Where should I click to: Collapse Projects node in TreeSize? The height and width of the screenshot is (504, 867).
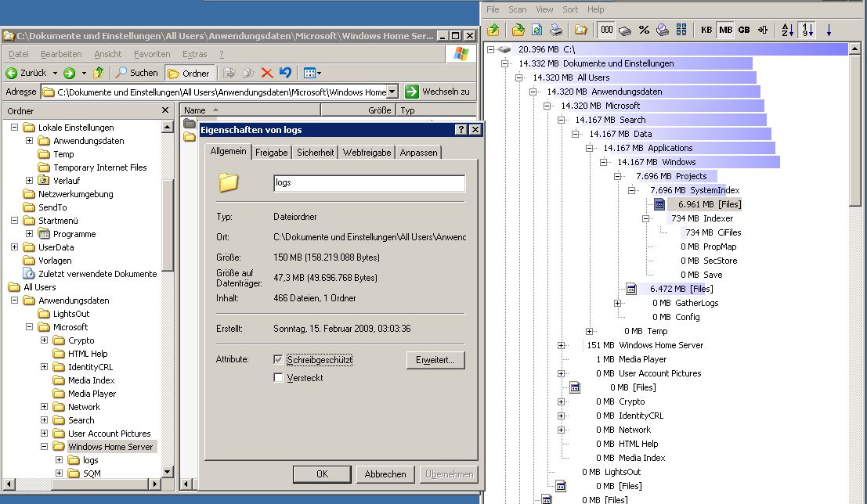click(617, 176)
